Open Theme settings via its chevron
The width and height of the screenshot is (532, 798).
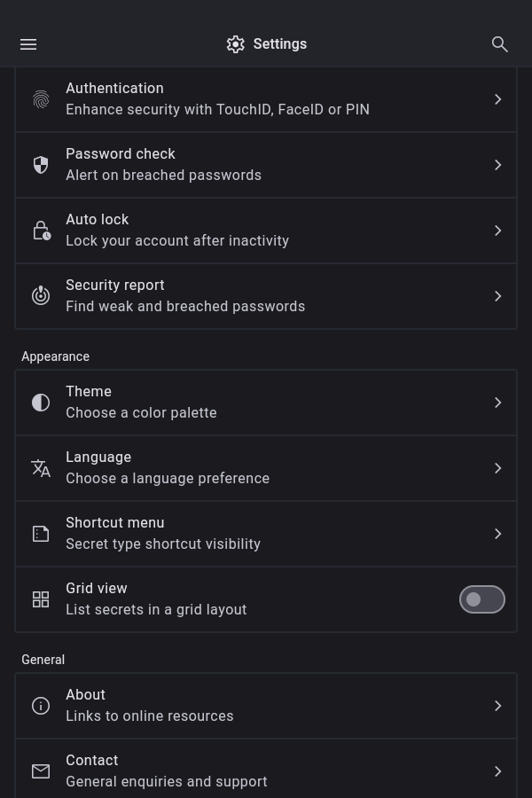(498, 403)
